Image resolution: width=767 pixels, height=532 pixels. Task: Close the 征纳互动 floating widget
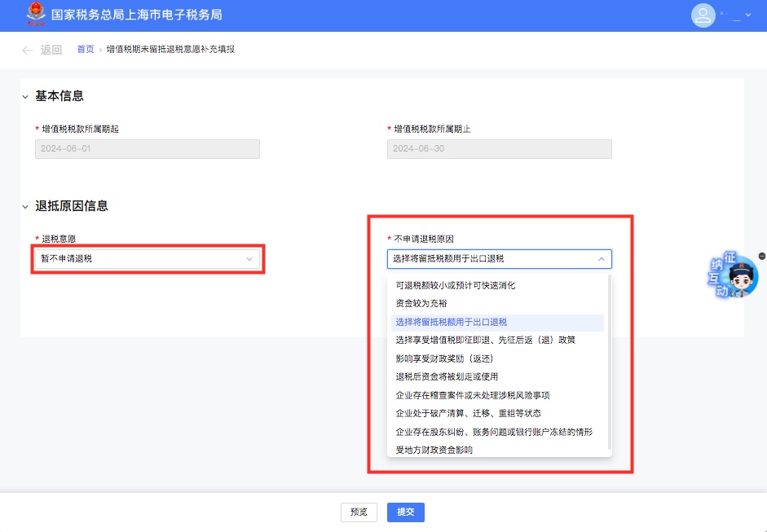[x=761, y=256]
